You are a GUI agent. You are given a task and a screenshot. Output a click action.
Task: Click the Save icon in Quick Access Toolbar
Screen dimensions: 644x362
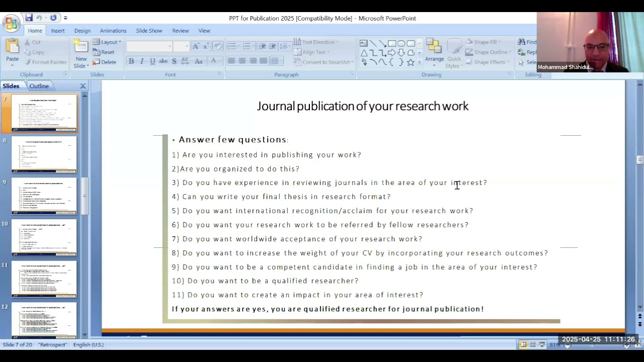tap(29, 18)
